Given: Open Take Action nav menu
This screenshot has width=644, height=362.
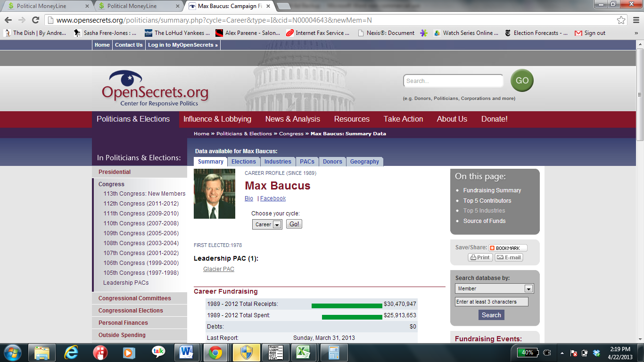Looking at the screenshot, I should point(403,119).
